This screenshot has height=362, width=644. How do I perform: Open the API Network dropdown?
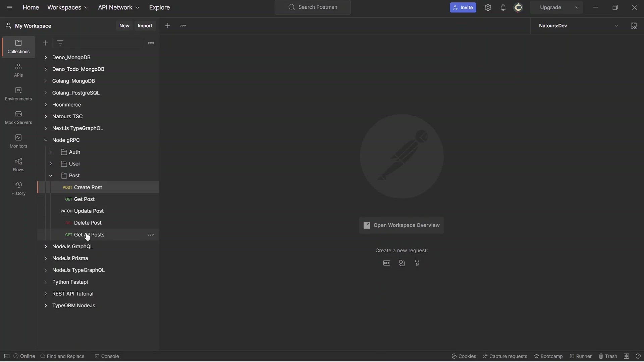[119, 7]
